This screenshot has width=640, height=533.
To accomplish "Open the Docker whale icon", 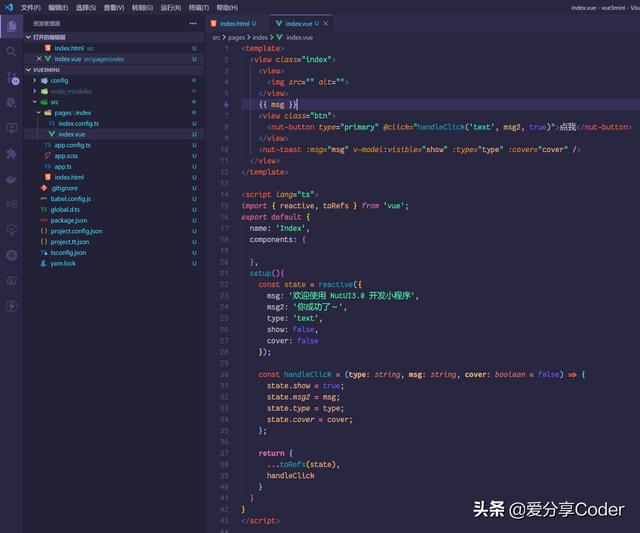I will (x=11, y=179).
